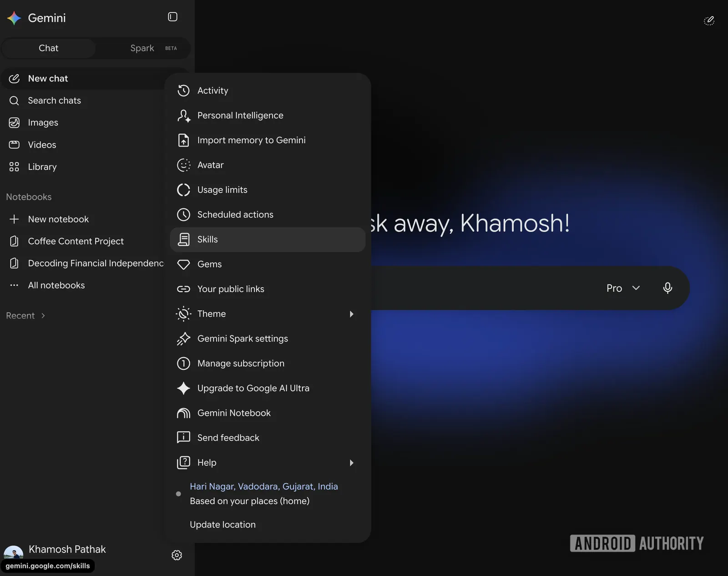Expand the Recent chats section
This screenshot has width=728, height=576.
coord(25,315)
